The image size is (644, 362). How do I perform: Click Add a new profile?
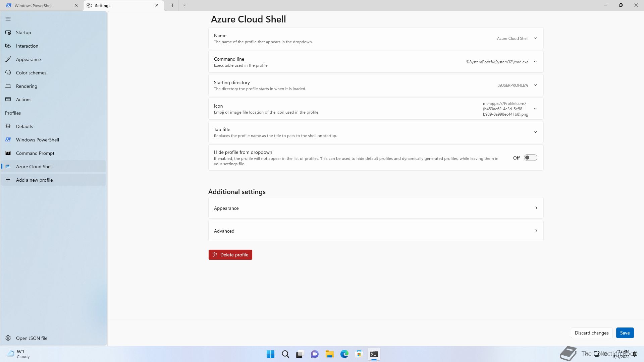point(54,180)
